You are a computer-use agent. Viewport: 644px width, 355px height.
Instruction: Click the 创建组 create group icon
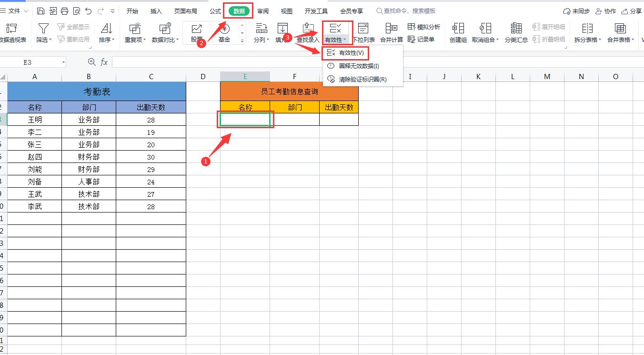458,29
